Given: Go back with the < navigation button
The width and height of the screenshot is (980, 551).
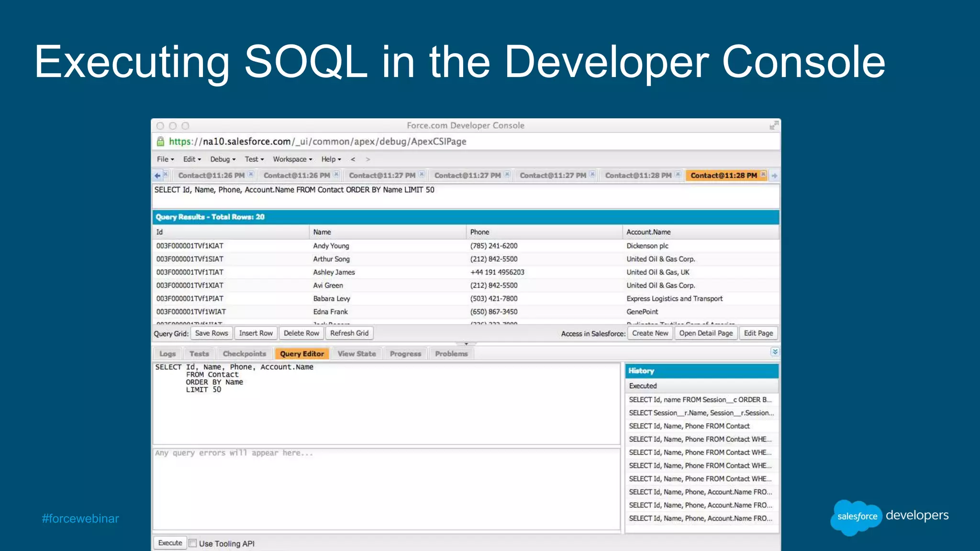Looking at the screenshot, I should pos(353,159).
